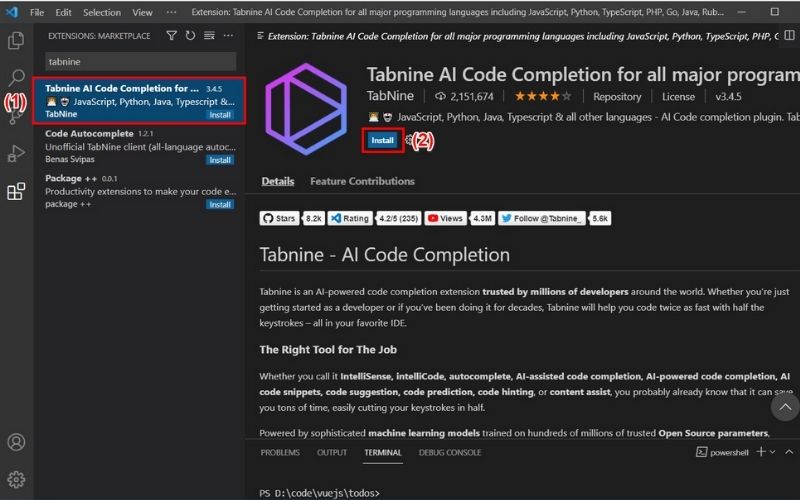Click the main Install button on details page
Screen dimensions: 800x500
[382, 140]
